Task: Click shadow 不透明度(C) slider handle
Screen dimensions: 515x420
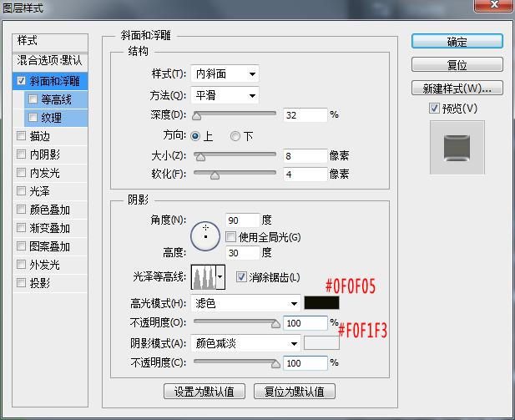Action: pos(275,364)
